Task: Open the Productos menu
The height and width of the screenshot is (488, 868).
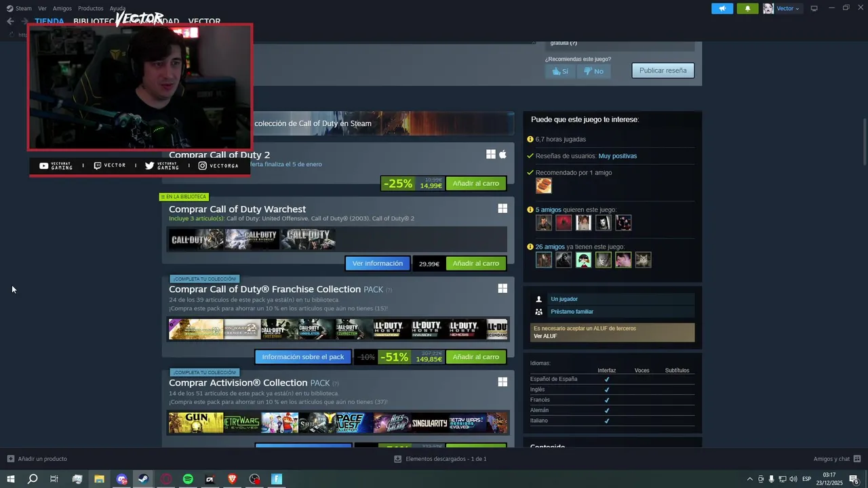Action: 91,8
